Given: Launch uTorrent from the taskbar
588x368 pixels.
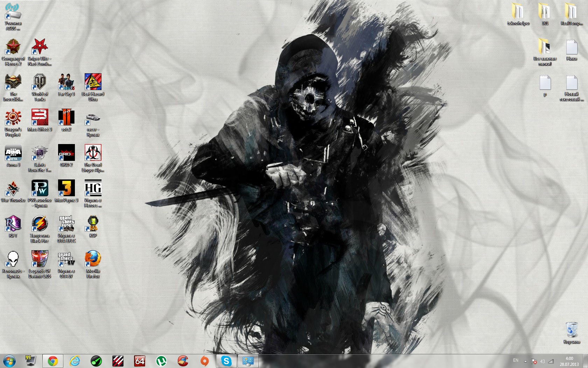Looking at the screenshot, I should (x=161, y=361).
